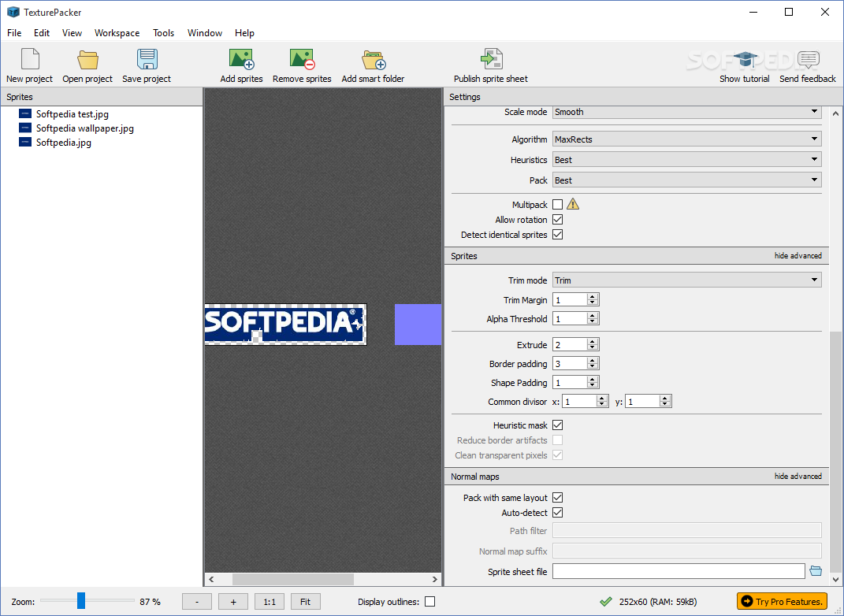844x616 pixels.
Task: Browse for sprite sheet file folder icon
Action: [816, 571]
